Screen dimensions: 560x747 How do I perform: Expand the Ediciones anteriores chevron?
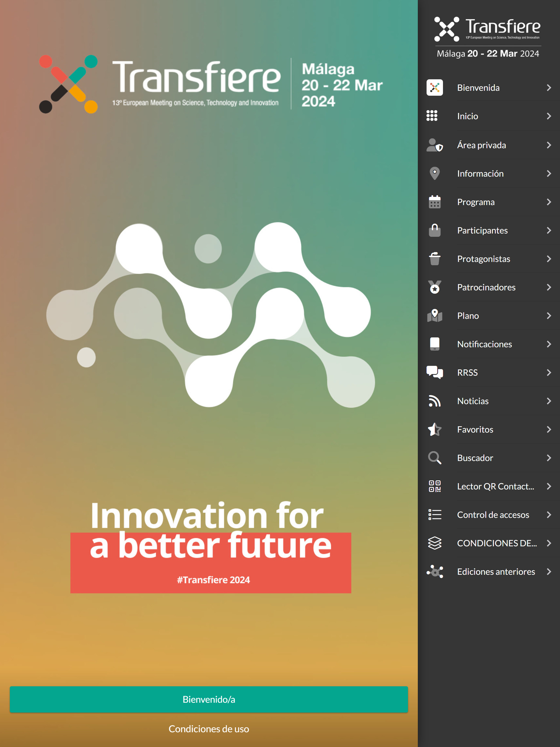point(549,571)
